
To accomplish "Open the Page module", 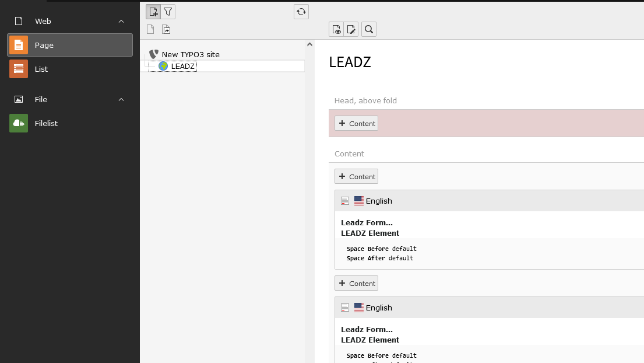I will click(70, 45).
